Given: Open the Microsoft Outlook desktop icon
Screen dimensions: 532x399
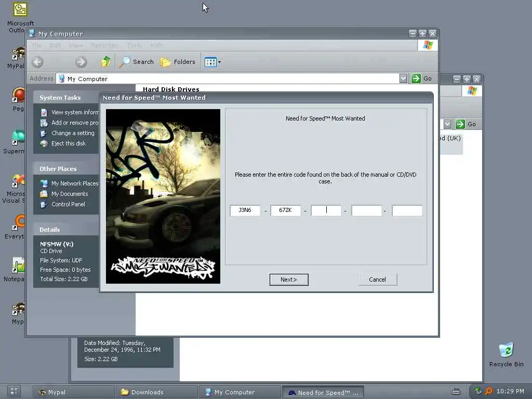Looking at the screenshot, I should click(20, 17).
